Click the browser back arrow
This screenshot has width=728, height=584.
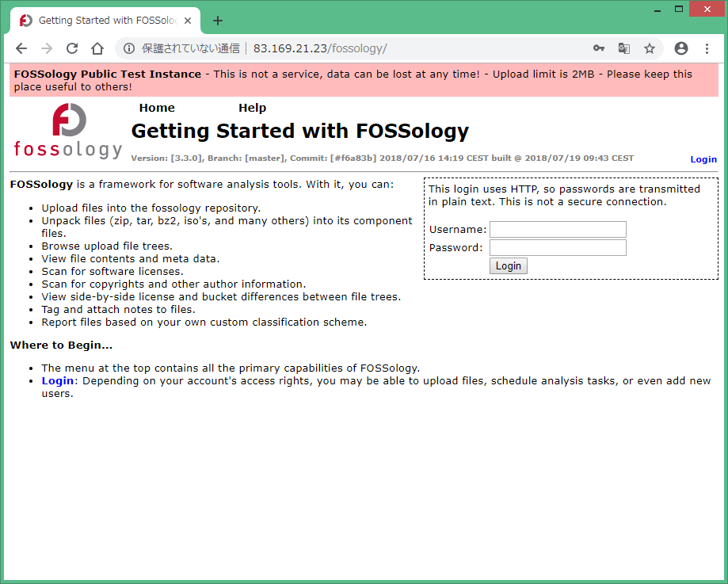click(x=21, y=48)
